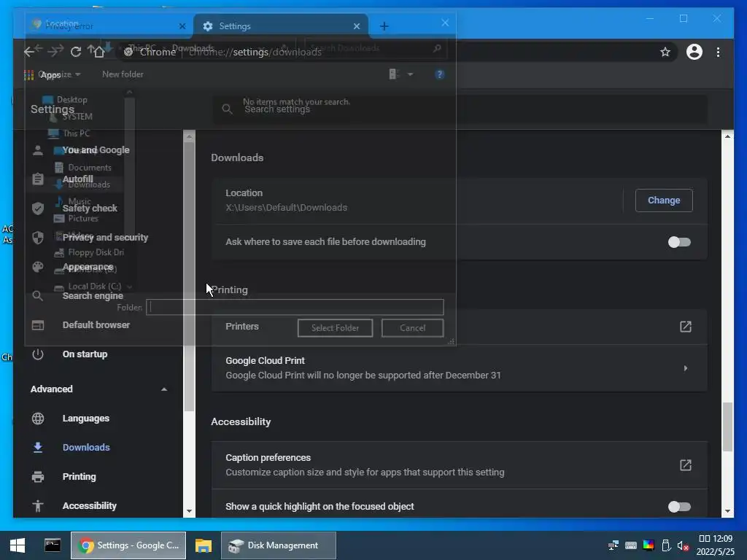The height and width of the screenshot is (560, 747).
Task: Click the Privacy and security shield icon
Action: pyautogui.click(x=38, y=238)
